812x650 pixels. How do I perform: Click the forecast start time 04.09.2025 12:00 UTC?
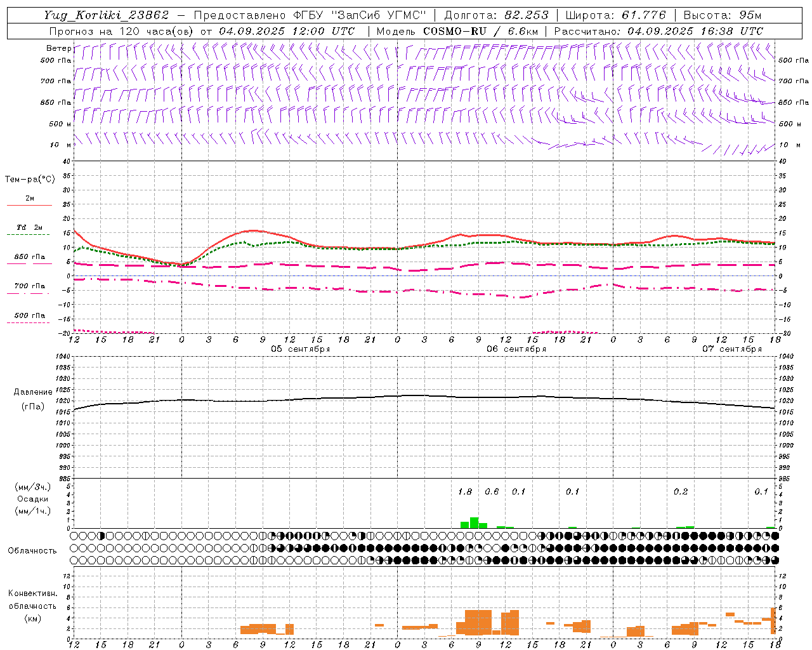click(x=287, y=31)
